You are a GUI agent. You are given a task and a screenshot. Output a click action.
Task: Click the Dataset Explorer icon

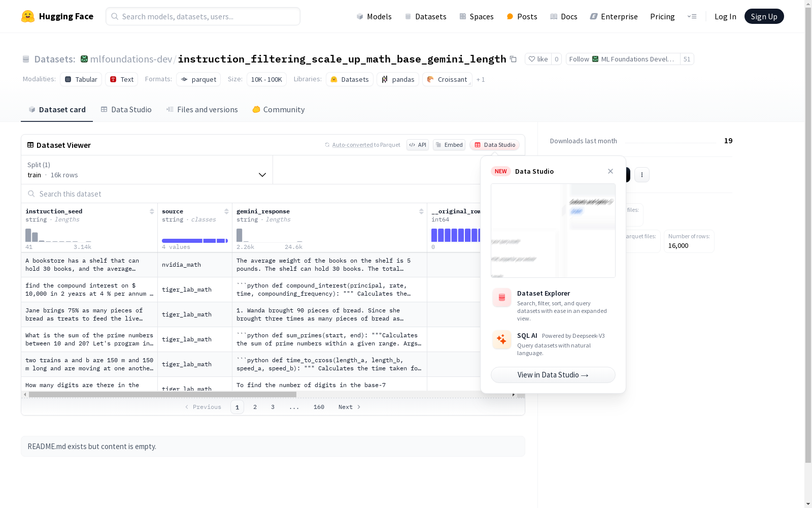tap(502, 298)
